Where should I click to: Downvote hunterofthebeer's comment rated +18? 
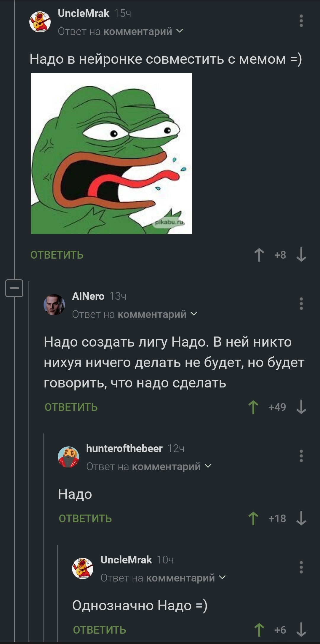click(x=301, y=518)
